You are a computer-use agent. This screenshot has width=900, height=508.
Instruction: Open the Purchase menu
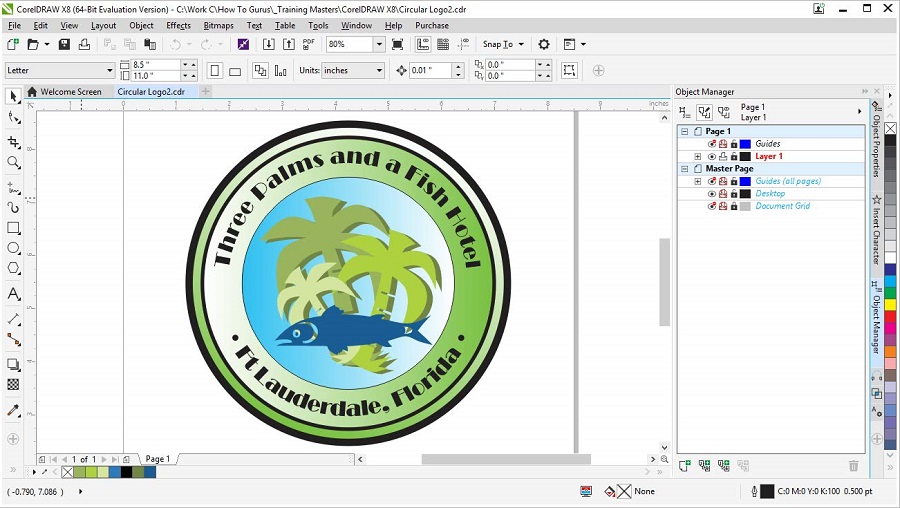pos(432,25)
